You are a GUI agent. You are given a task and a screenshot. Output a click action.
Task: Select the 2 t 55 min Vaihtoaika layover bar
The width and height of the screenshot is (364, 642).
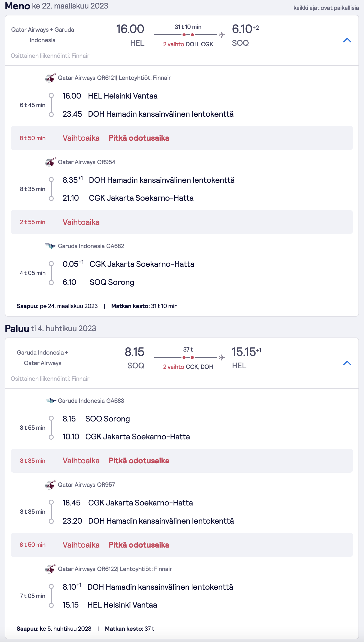click(182, 222)
